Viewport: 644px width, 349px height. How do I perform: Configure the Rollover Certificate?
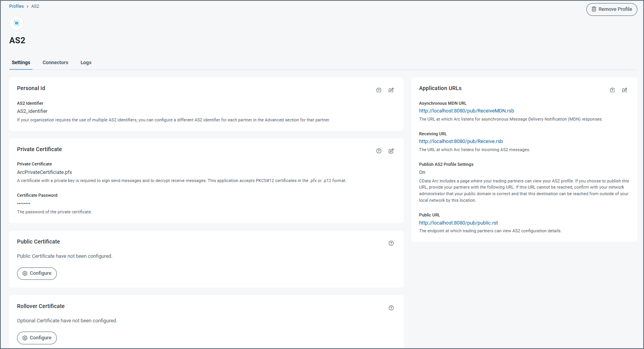[x=37, y=338]
